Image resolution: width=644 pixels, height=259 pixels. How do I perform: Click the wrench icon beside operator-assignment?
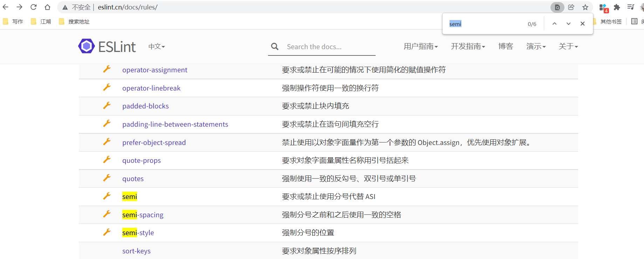pos(107,69)
